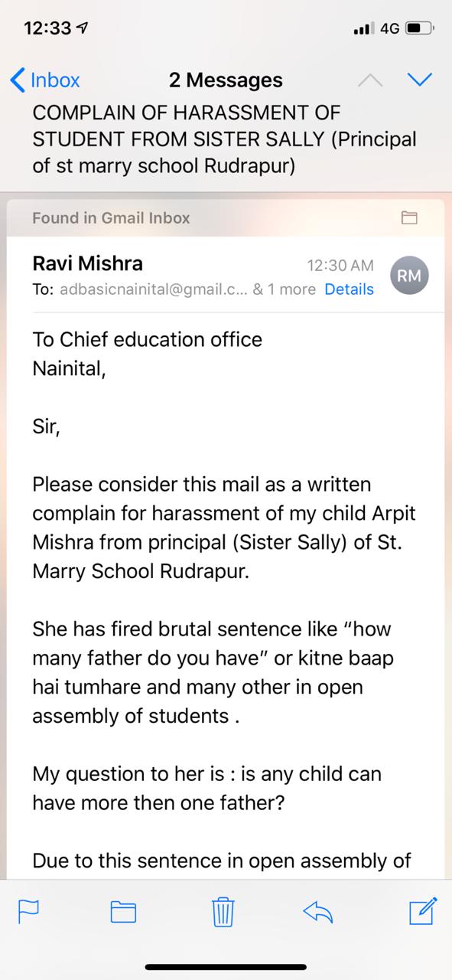This screenshot has width=452, height=980.
Task: Go back with the Inbox chevron
Action: [x=18, y=80]
